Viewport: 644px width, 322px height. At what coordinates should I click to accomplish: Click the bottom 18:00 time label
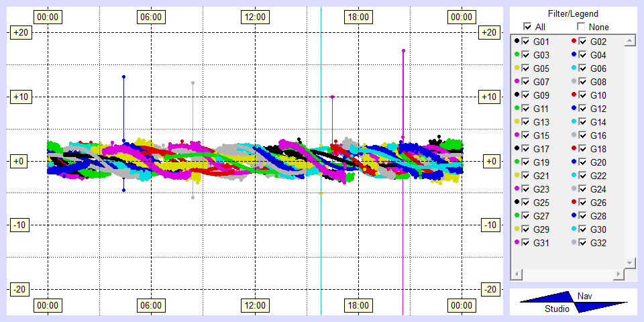[358, 306]
